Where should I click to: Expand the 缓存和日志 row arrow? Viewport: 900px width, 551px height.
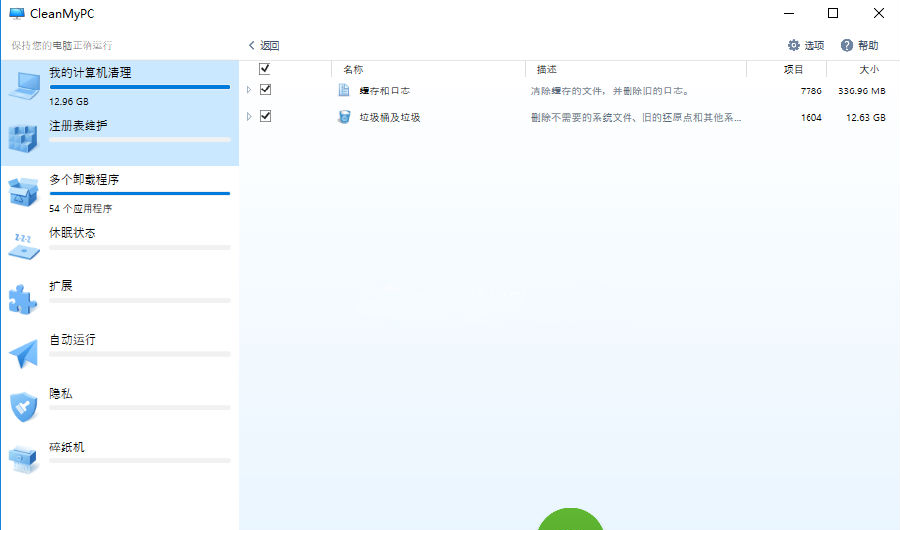click(249, 90)
